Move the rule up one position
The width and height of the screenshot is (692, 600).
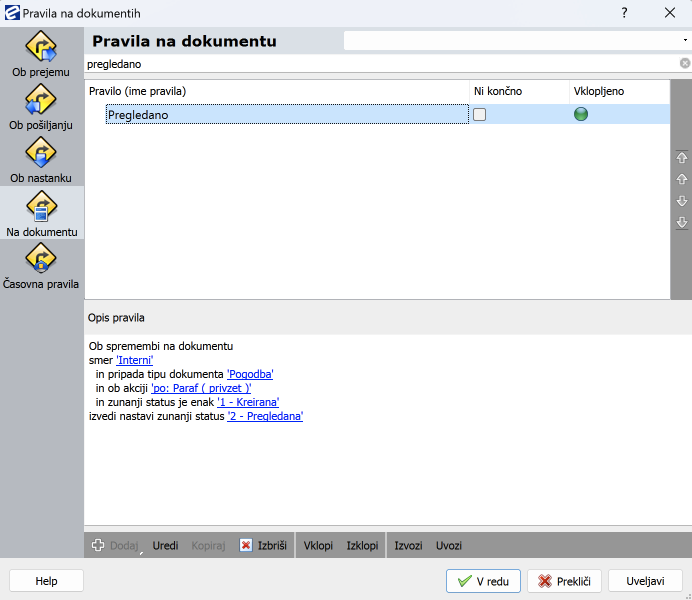coord(682,180)
